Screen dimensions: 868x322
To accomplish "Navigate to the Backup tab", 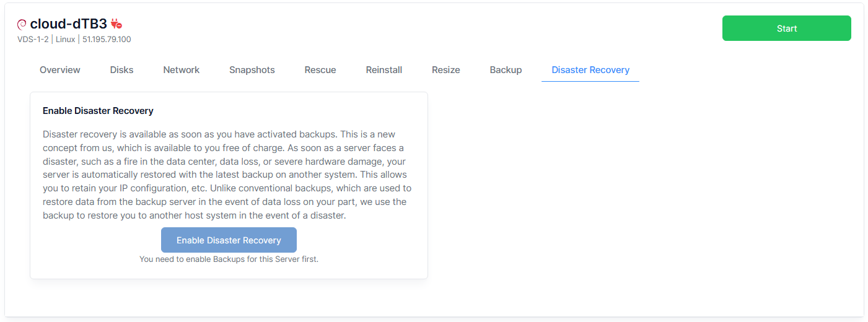I will coord(506,70).
